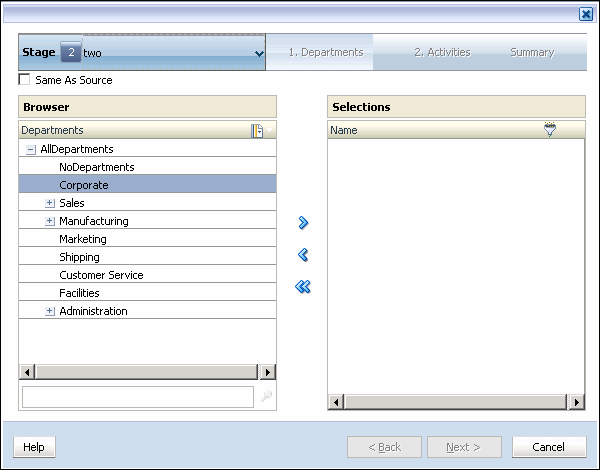The height and width of the screenshot is (470, 600).
Task: Click the Selections horizontal scrollbar track
Action: (455, 402)
